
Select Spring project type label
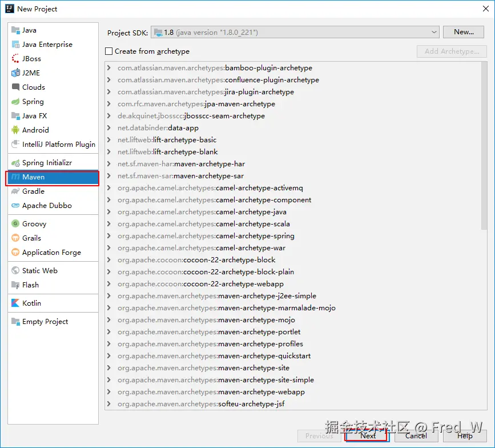pyautogui.click(x=33, y=102)
